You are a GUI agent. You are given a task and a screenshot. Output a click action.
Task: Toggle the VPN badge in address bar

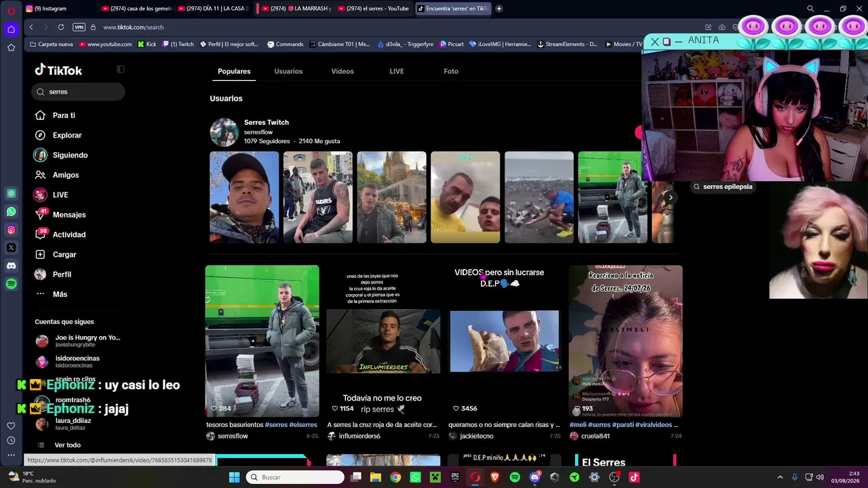[x=79, y=27]
